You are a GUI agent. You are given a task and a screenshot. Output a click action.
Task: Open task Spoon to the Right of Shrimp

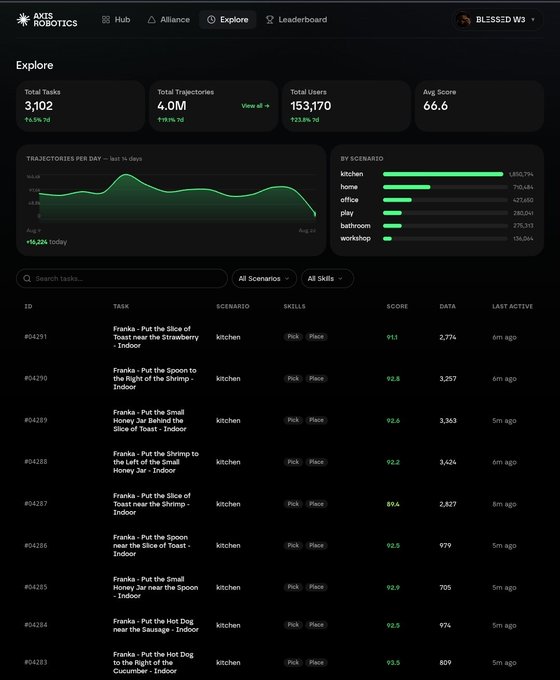coord(154,379)
